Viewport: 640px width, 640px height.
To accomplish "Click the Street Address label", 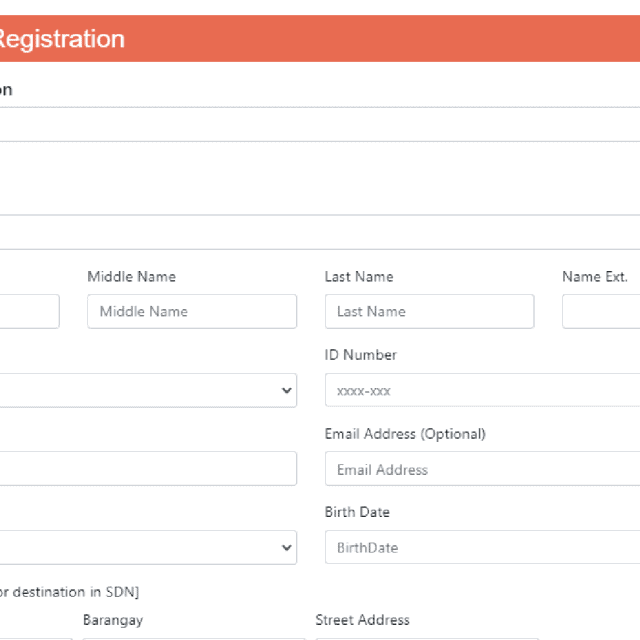I will pyautogui.click(x=362, y=620).
